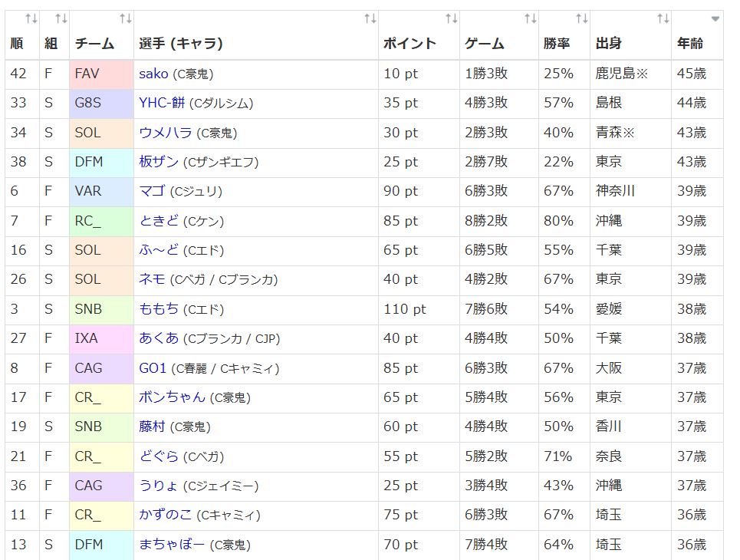
Task: Open the GO1 player link
Action: tap(153, 368)
